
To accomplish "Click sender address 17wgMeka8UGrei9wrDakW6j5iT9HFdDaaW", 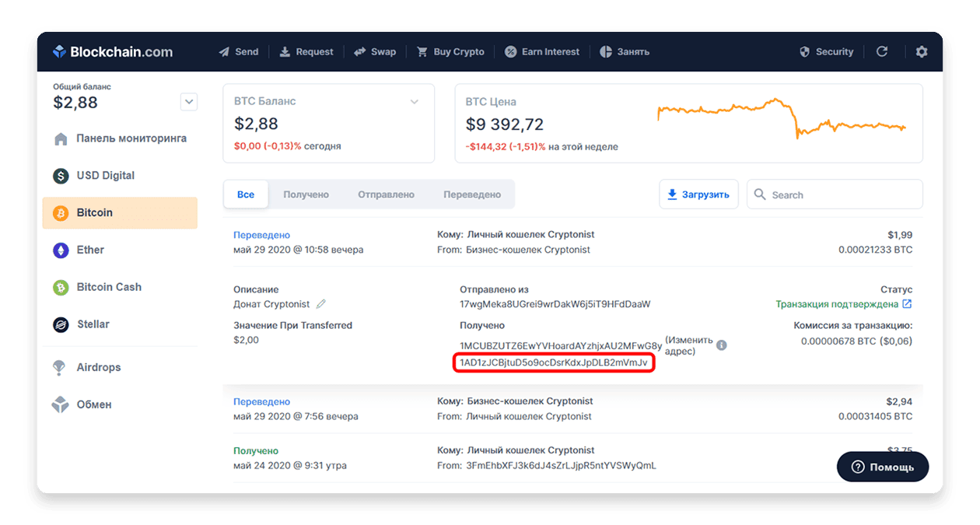I will [555, 304].
